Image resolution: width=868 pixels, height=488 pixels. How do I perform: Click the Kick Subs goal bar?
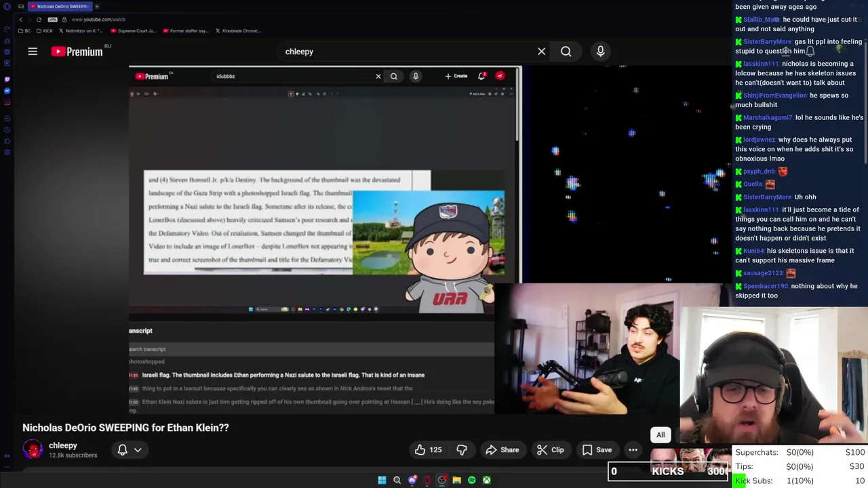pyautogui.click(x=800, y=481)
